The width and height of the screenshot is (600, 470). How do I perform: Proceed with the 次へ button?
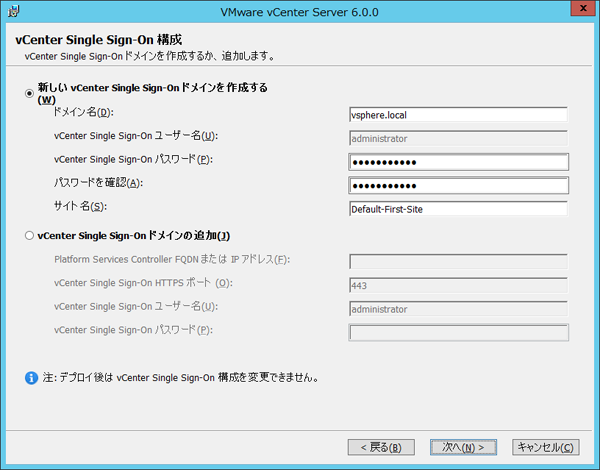coord(463,447)
